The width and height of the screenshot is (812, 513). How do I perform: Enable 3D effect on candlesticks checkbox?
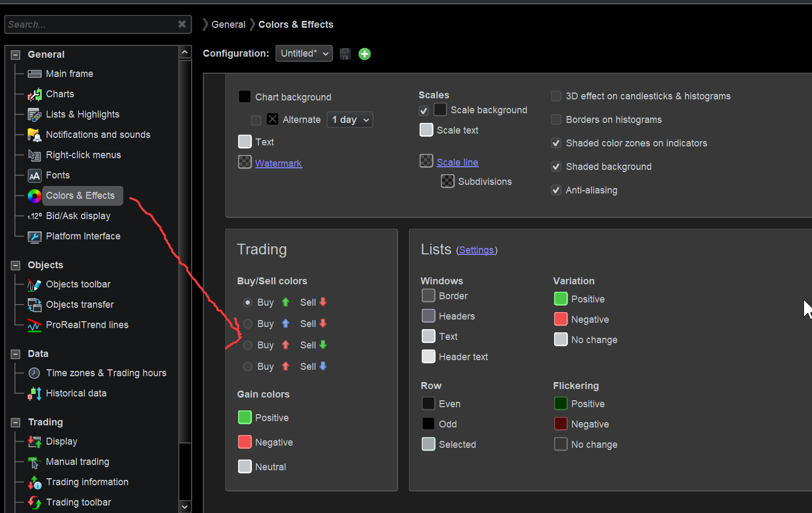tap(556, 96)
